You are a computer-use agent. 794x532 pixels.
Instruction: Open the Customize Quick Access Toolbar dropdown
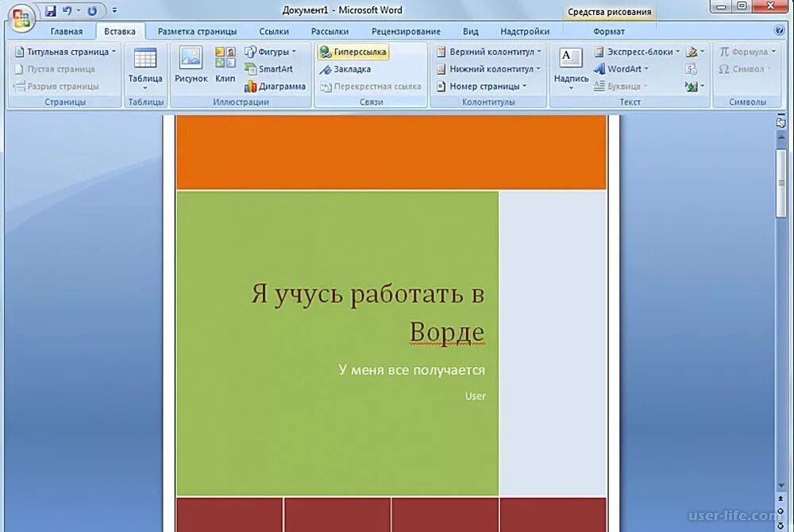(114, 10)
